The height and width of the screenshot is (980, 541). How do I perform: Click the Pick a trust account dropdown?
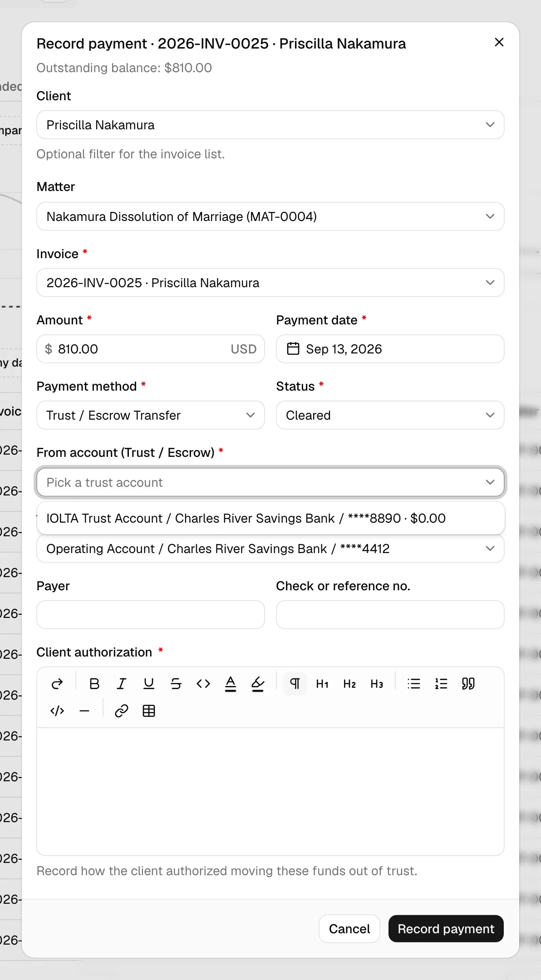pos(270,482)
